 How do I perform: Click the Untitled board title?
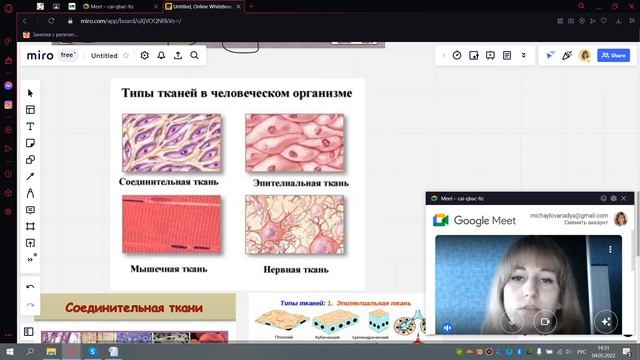pos(104,56)
